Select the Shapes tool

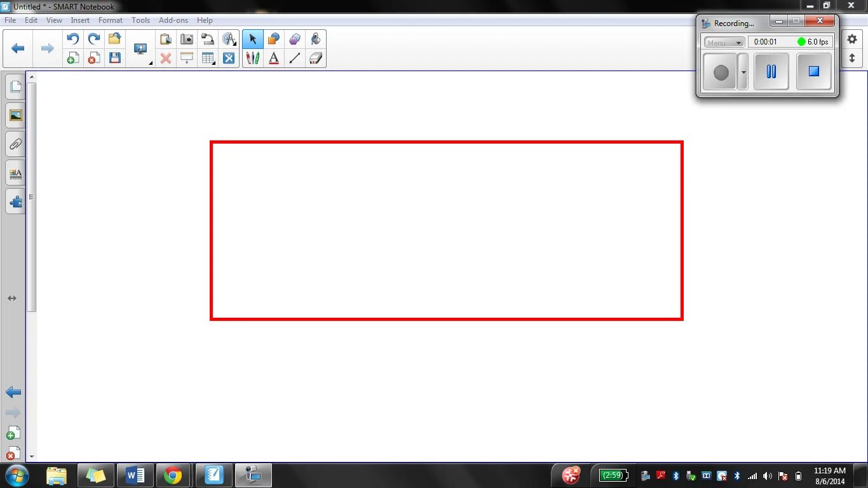[274, 39]
